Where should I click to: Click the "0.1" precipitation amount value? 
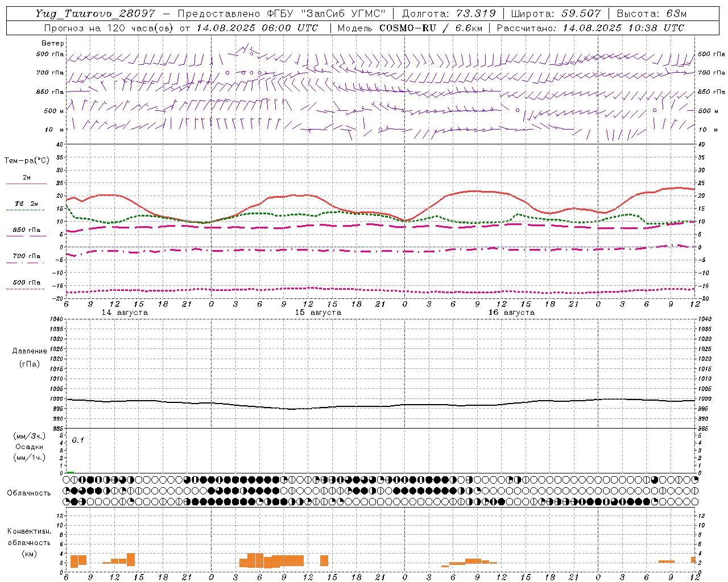click(x=78, y=440)
